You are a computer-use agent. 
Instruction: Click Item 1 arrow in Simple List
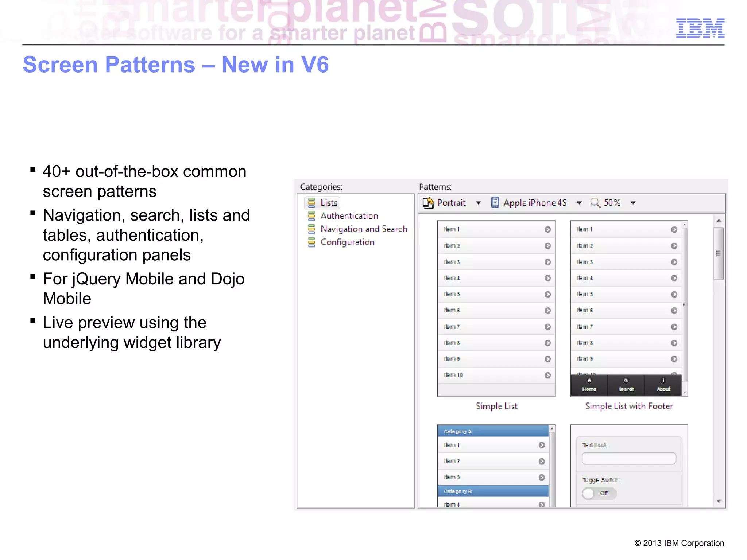(547, 229)
